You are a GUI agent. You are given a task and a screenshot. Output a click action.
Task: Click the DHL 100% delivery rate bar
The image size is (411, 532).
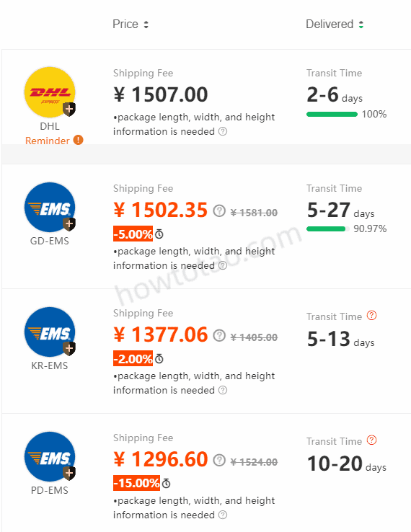[x=332, y=115]
